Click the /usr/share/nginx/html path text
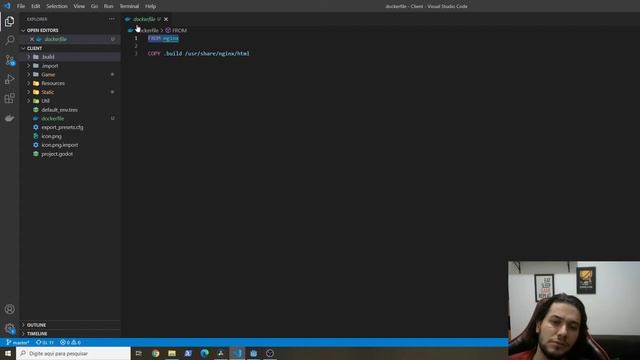The image size is (640, 360). [x=217, y=53]
